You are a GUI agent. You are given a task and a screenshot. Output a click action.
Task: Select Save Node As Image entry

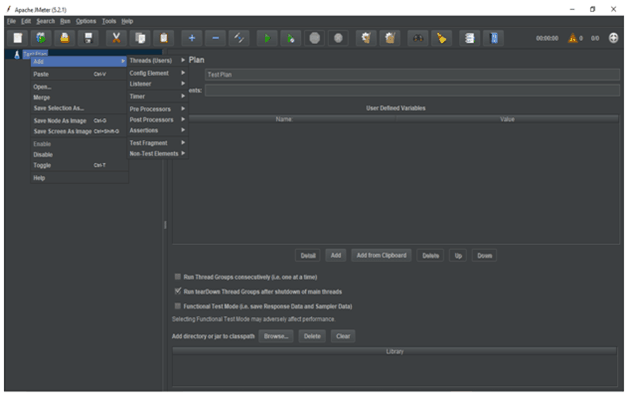tap(79, 121)
